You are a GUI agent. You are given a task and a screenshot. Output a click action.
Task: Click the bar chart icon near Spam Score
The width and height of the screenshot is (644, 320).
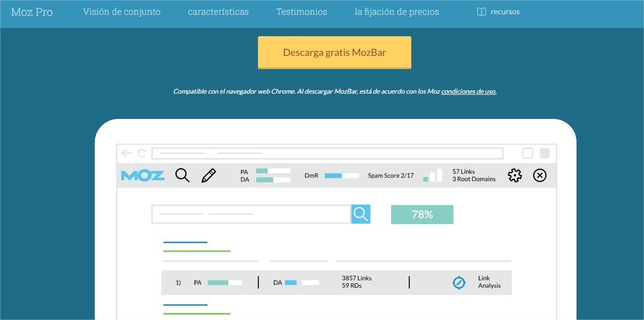coord(433,175)
